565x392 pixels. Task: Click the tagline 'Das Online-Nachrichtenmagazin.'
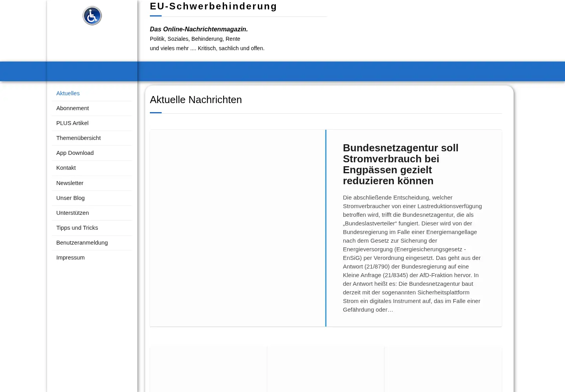coord(199,29)
